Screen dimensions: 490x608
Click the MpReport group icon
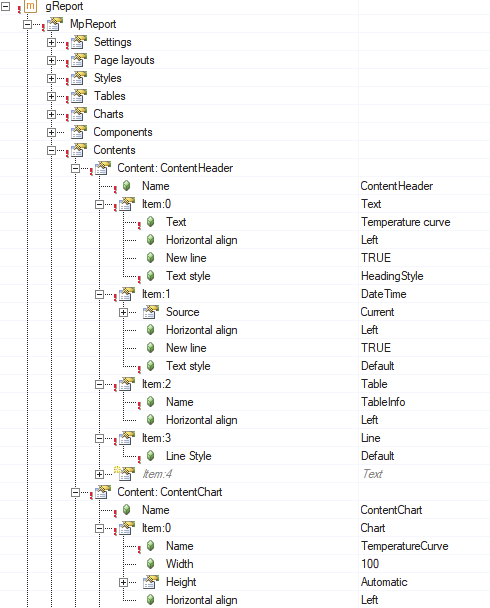tap(55, 24)
